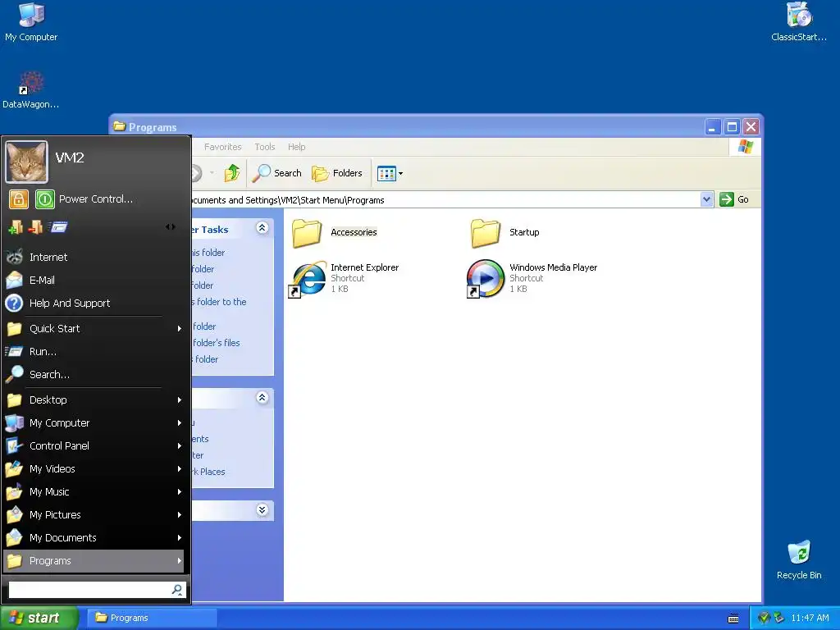Viewport: 840px width, 630px height.
Task: Click the Go button
Action: pos(734,200)
